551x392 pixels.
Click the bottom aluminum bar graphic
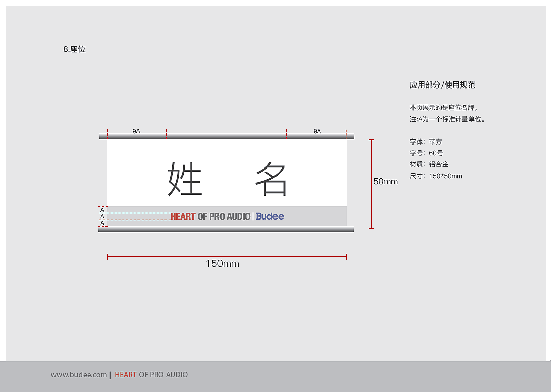(x=227, y=230)
